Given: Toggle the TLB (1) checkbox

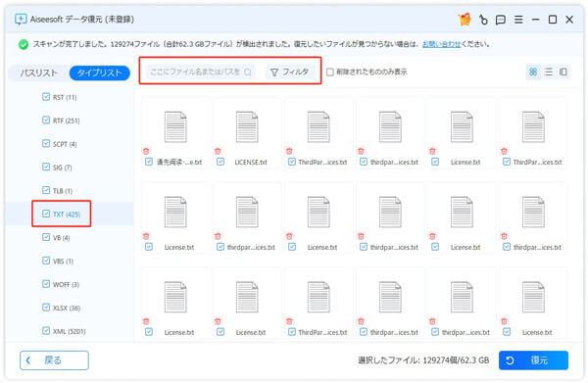Looking at the screenshot, I should pyautogui.click(x=46, y=190).
